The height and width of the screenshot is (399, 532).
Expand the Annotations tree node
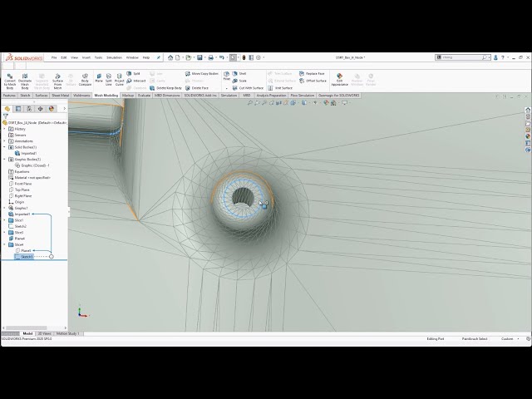(4, 141)
